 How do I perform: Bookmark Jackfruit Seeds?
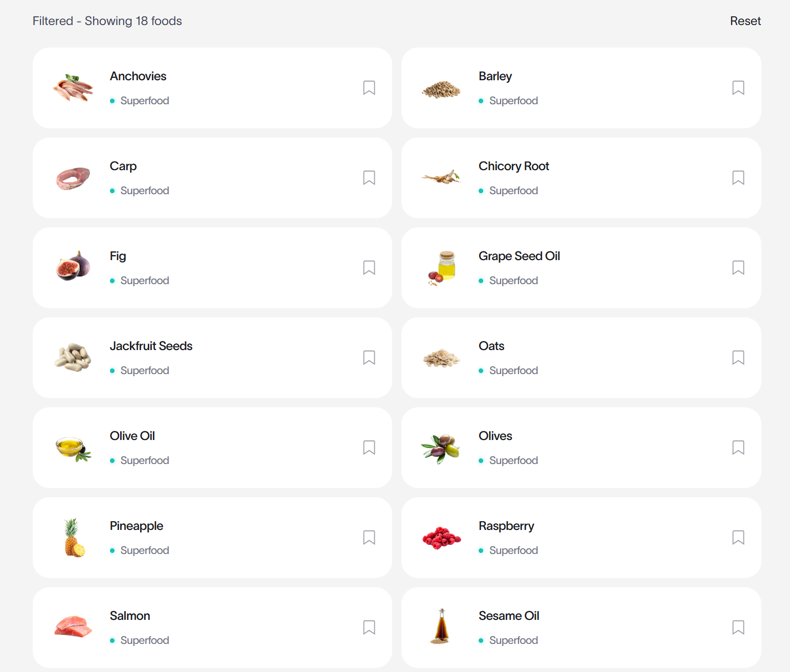[369, 358]
